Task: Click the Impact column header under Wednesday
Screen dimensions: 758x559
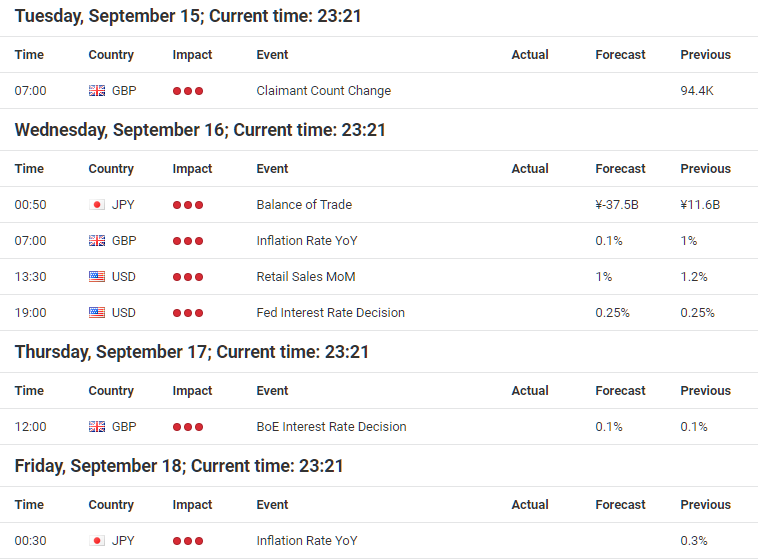Action: [192, 169]
